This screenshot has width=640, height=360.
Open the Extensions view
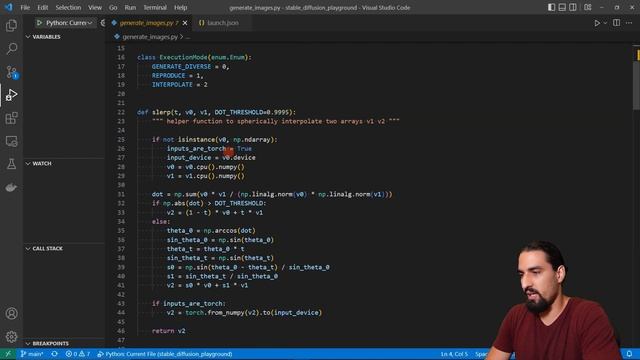click(11, 118)
